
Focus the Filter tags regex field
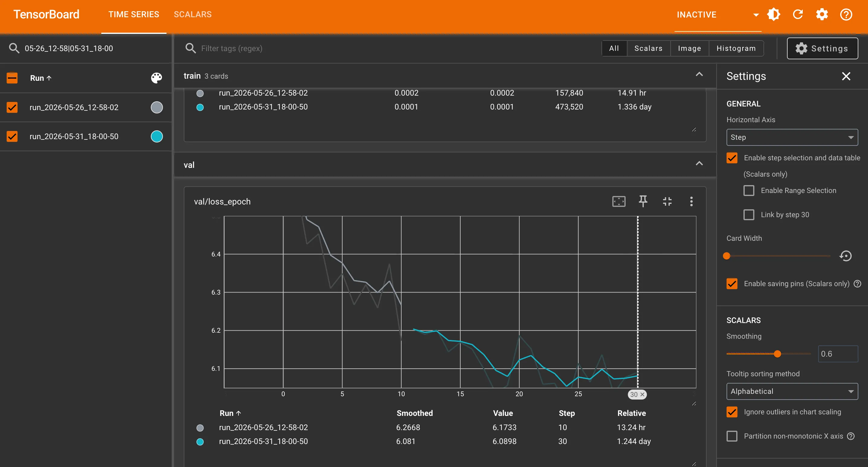coord(391,48)
